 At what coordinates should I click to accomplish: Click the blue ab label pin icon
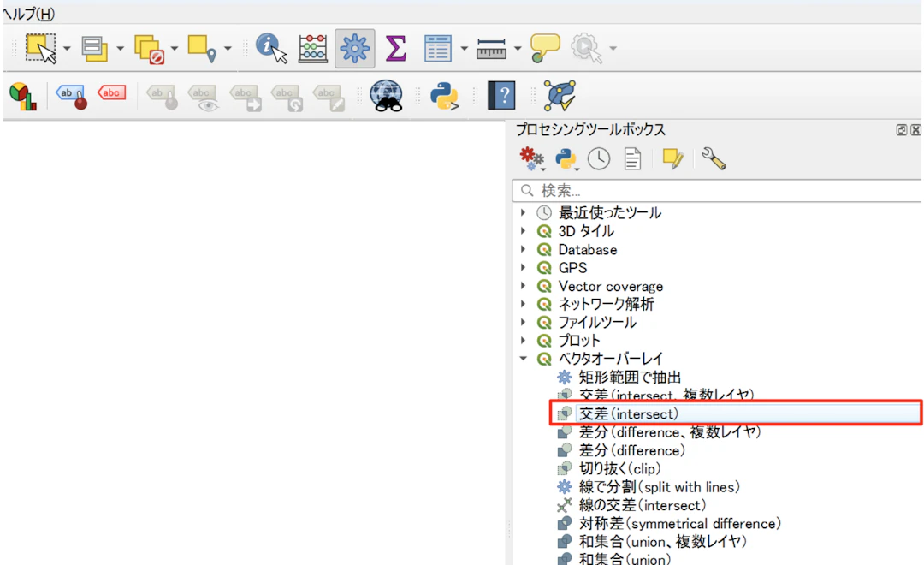coord(71,96)
